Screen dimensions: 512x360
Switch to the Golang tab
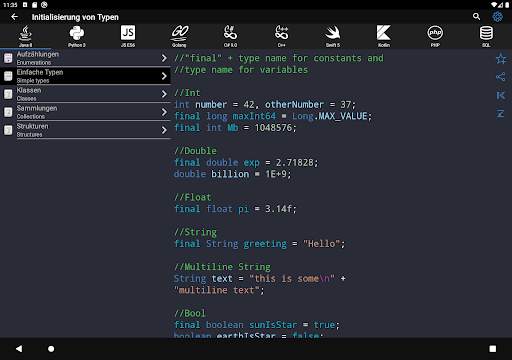(180, 36)
